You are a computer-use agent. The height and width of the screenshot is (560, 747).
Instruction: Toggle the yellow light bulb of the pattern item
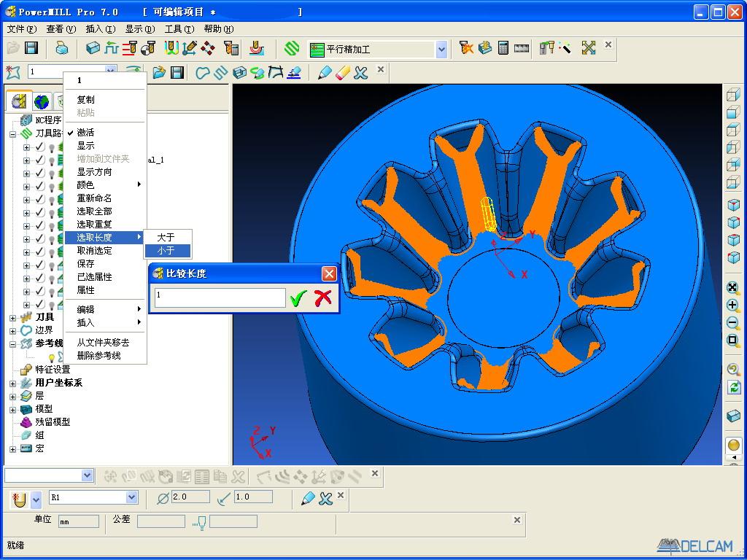pyautogui.click(x=52, y=357)
